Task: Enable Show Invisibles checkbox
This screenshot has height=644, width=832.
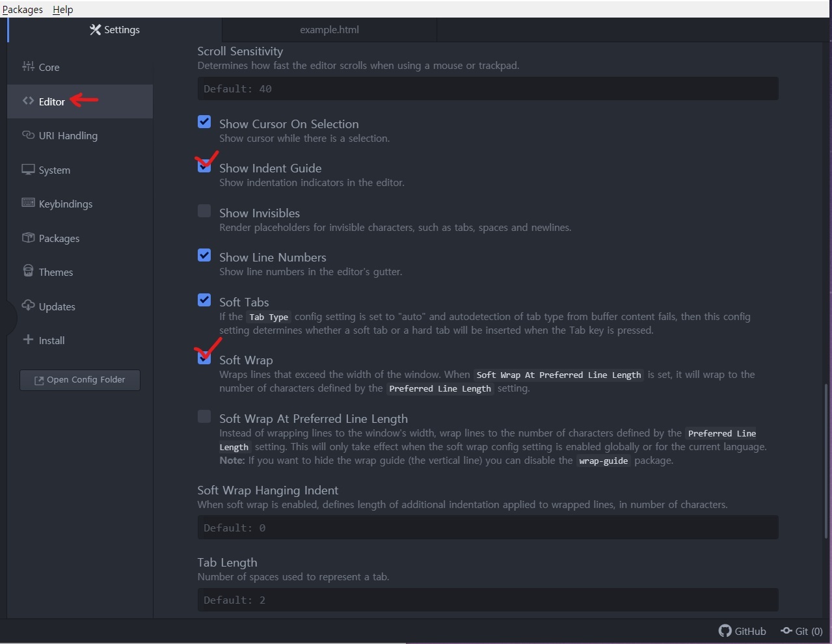Action: click(204, 211)
